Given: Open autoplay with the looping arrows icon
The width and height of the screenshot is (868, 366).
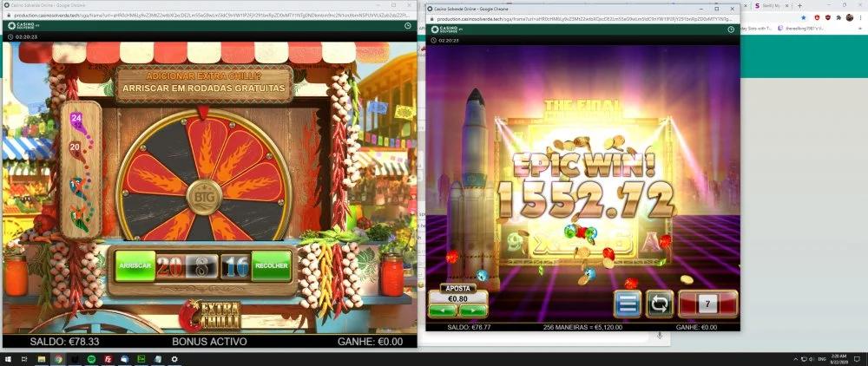Looking at the screenshot, I should [660, 304].
